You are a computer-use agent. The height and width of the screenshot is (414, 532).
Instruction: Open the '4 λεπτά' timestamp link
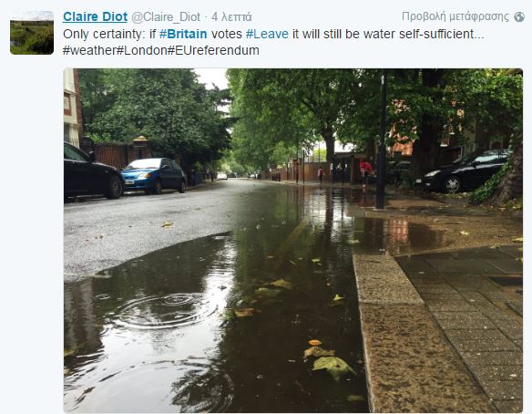pos(231,17)
